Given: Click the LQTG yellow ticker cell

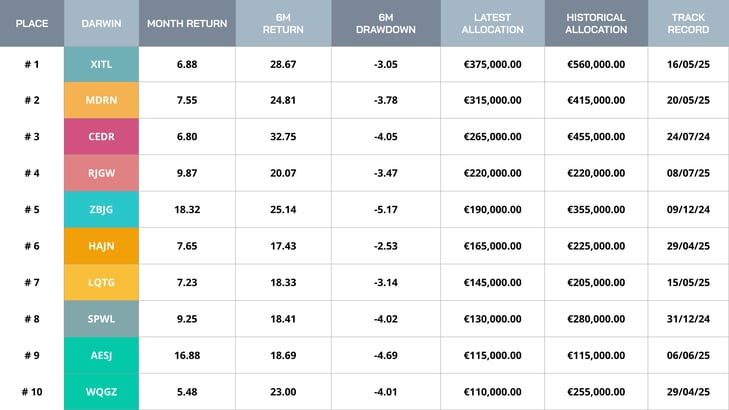Looking at the screenshot, I should [x=101, y=283].
